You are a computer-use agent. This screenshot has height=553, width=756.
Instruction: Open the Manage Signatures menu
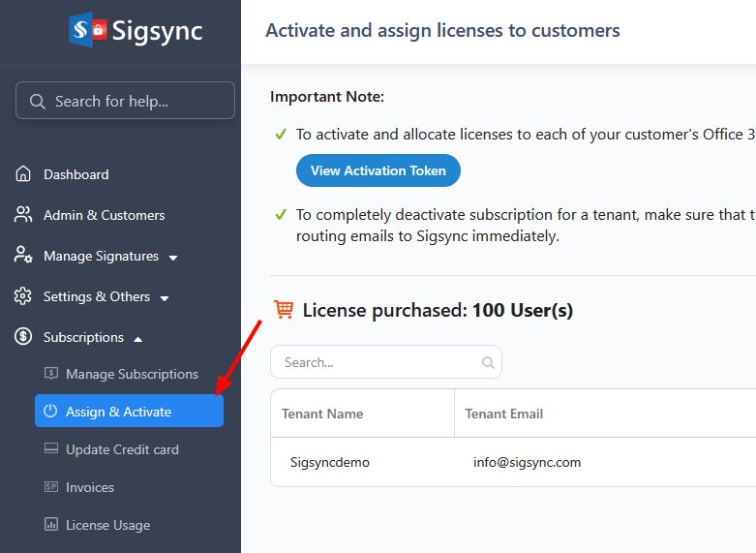(102, 256)
